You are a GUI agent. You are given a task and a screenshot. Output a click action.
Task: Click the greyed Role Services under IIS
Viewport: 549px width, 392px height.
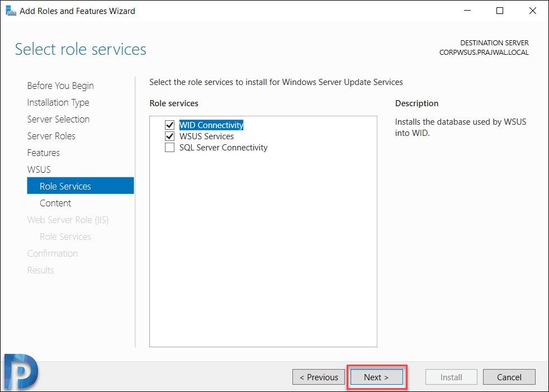pos(65,237)
